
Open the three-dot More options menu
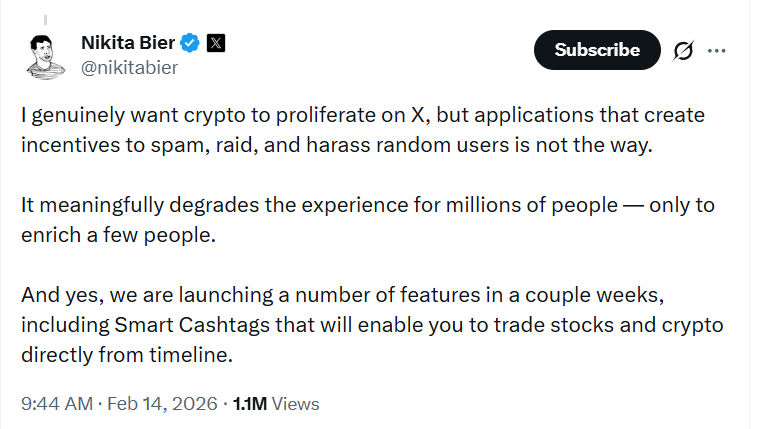(716, 50)
